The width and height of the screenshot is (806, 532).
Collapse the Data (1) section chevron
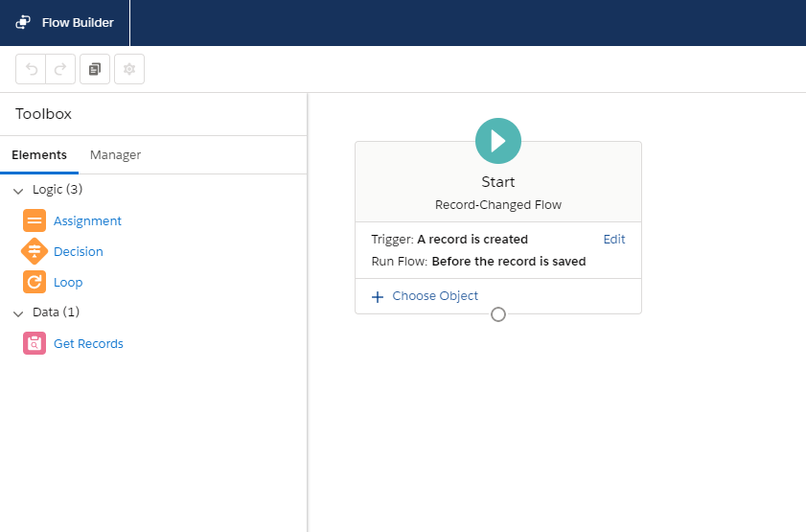click(x=18, y=313)
